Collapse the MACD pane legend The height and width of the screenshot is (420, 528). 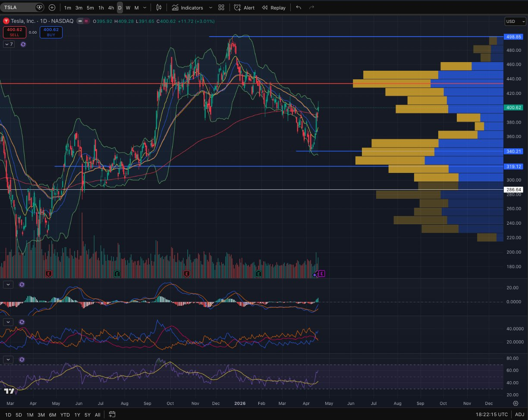pos(9,285)
